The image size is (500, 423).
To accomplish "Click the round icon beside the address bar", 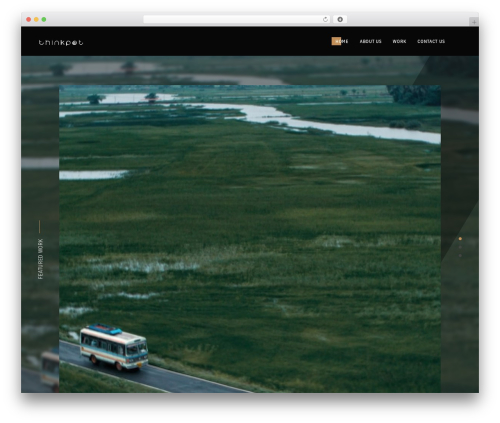I will coord(340,19).
